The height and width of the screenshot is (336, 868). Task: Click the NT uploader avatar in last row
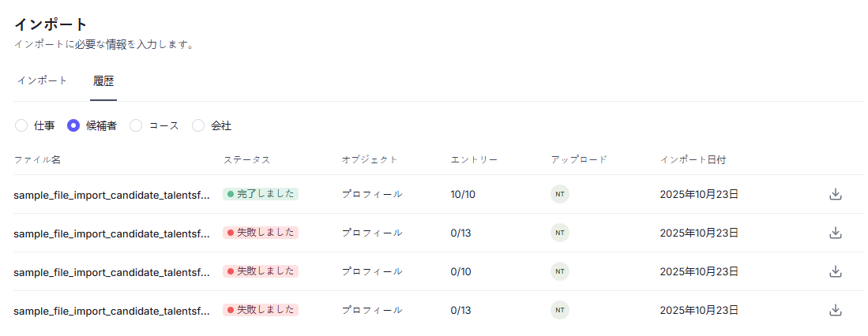[560, 310]
